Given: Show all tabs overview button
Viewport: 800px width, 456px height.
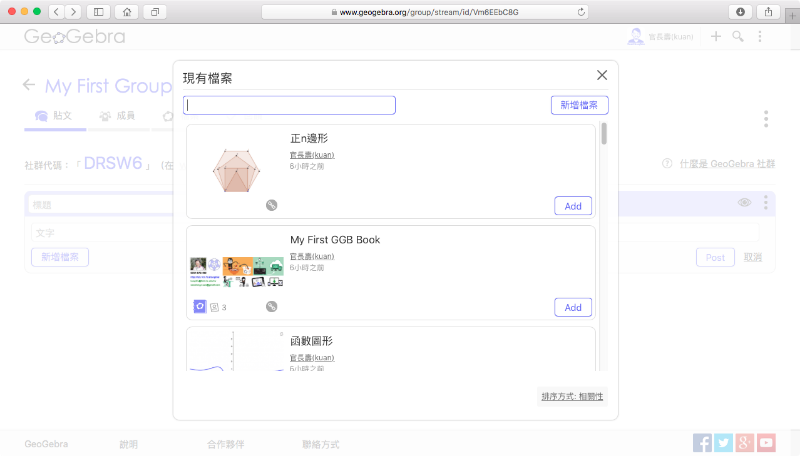Looking at the screenshot, I should pyautogui.click(x=155, y=12).
